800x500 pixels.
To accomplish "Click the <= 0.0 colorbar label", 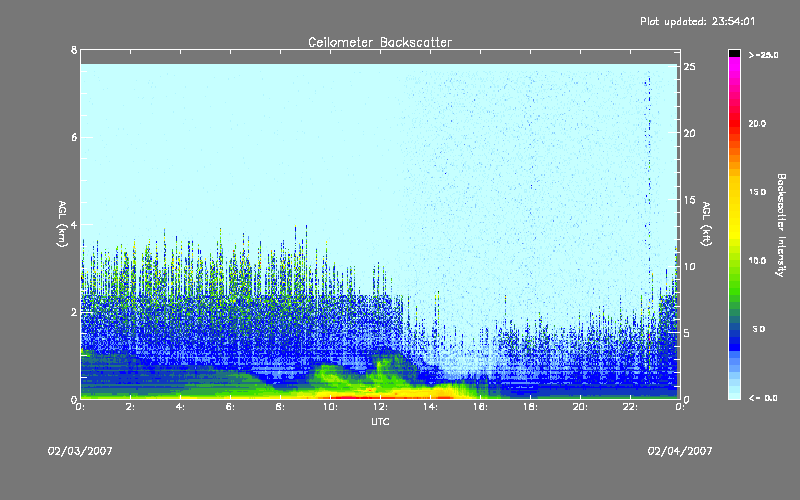I will pyautogui.click(x=763, y=398).
